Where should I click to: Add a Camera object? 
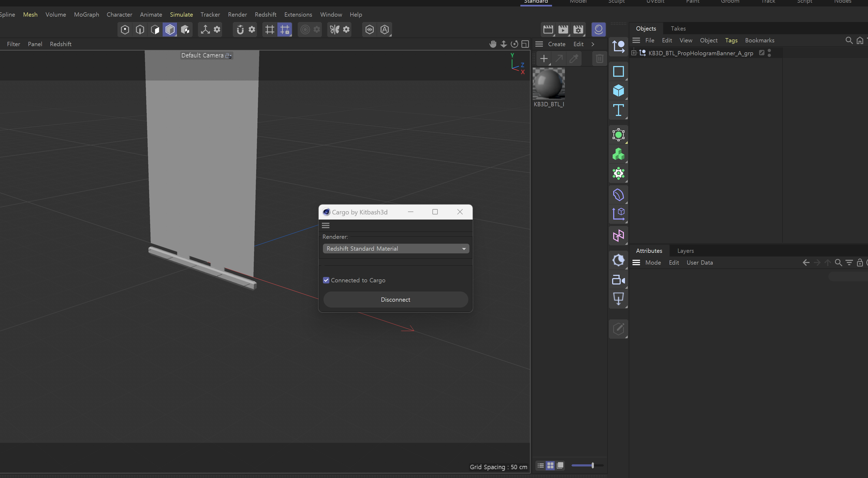tap(618, 280)
